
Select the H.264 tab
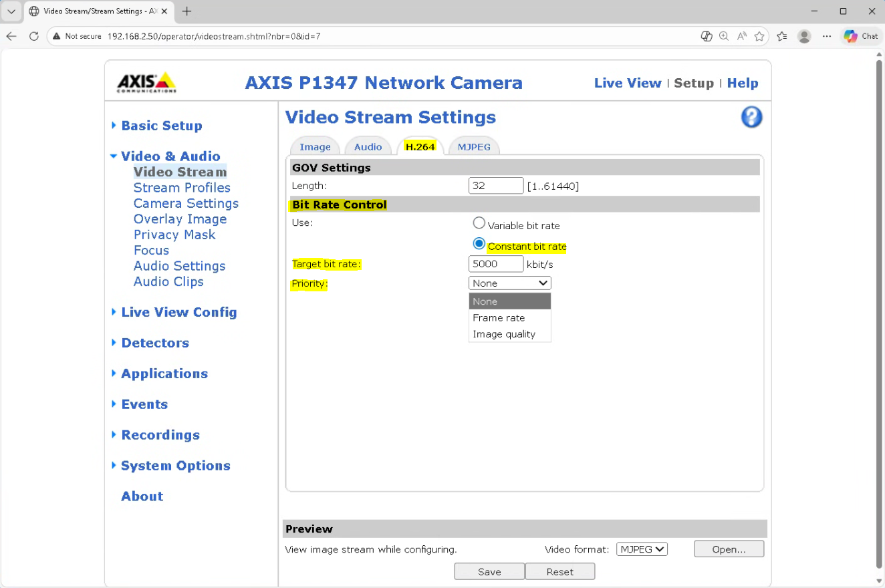(x=420, y=147)
